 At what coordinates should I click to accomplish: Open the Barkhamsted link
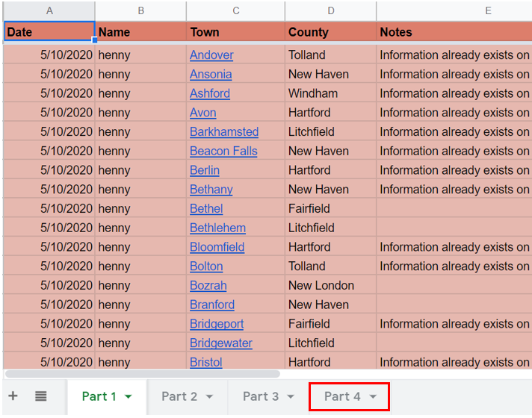coord(224,132)
